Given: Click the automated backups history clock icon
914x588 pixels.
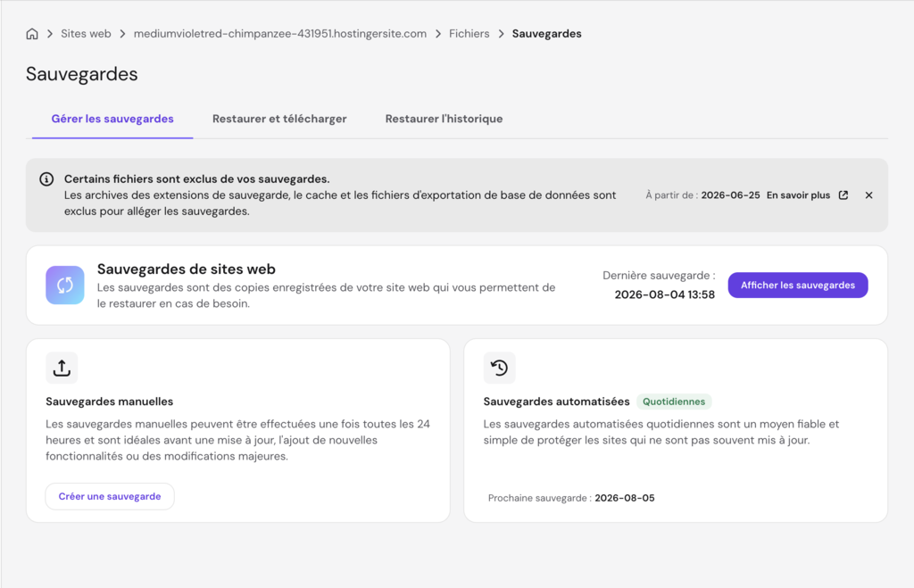Looking at the screenshot, I should 500,368.
